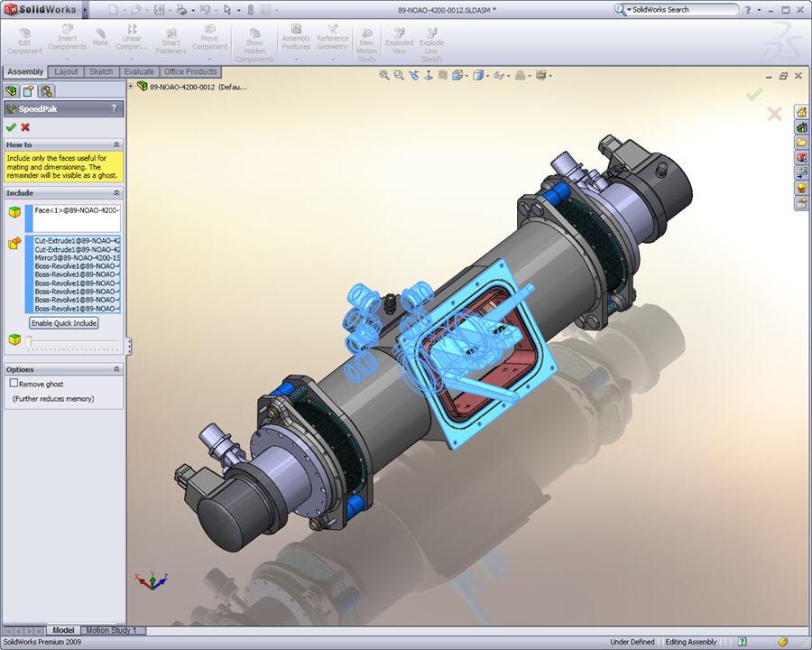Viewport: 812px width, 650px height.
Task: Open SolidWorks Resources home icon
Action: [802, 111]
